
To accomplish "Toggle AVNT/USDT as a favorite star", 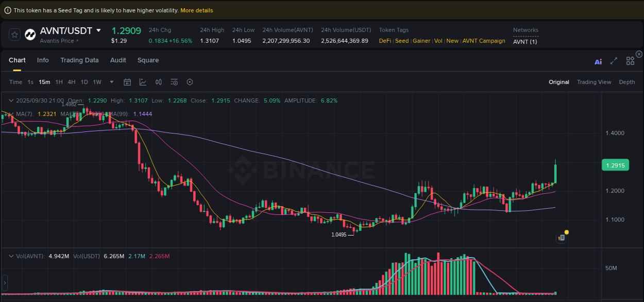I will click(x=14, y=34).
